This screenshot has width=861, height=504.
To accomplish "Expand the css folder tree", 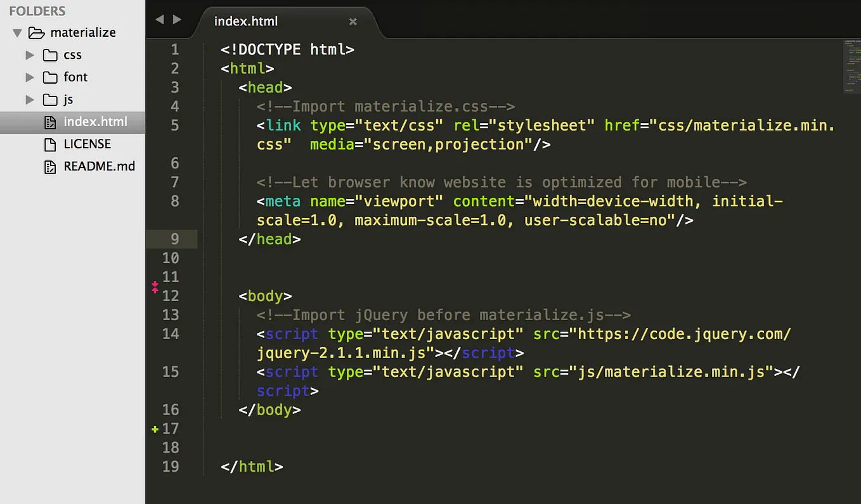I will coord(30,55).
